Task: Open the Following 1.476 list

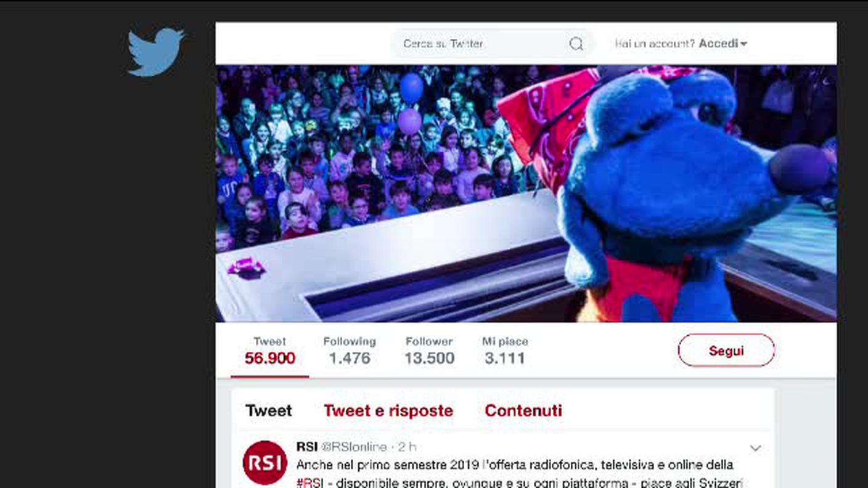Action: pos(350,351)
